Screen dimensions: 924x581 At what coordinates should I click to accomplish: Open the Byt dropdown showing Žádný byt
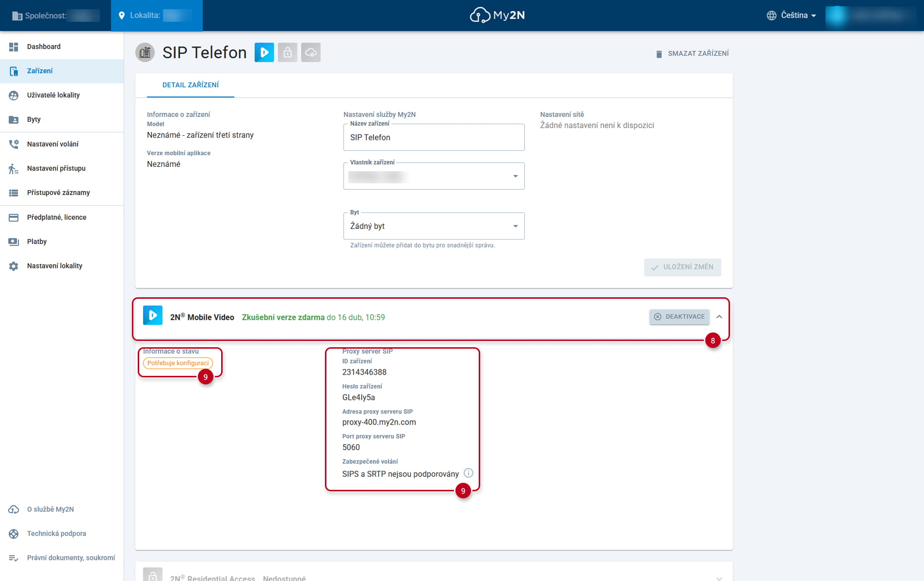434,226
